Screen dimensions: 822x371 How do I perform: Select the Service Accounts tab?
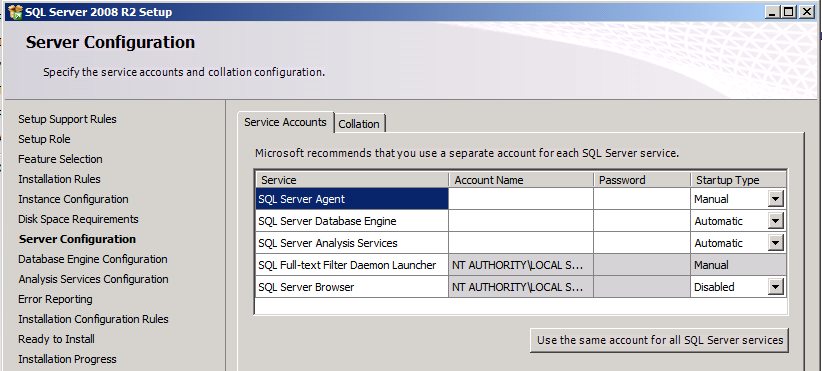coord(285,122)
